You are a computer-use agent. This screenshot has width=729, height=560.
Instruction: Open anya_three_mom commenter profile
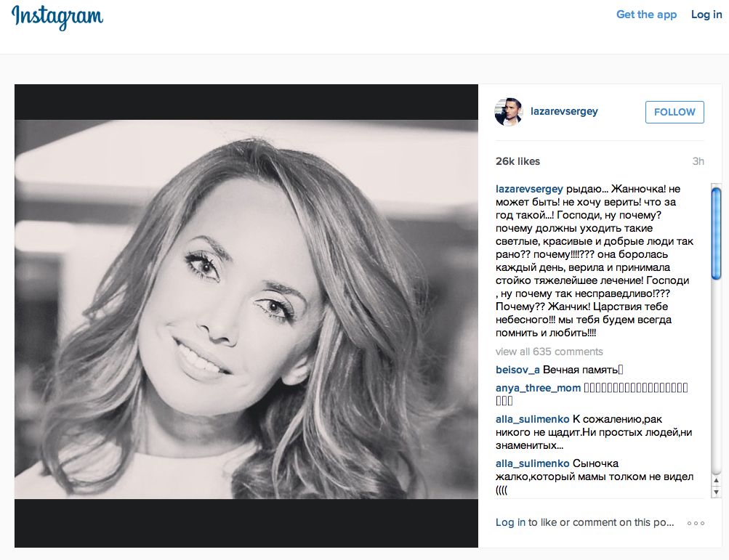pos(538,388)
